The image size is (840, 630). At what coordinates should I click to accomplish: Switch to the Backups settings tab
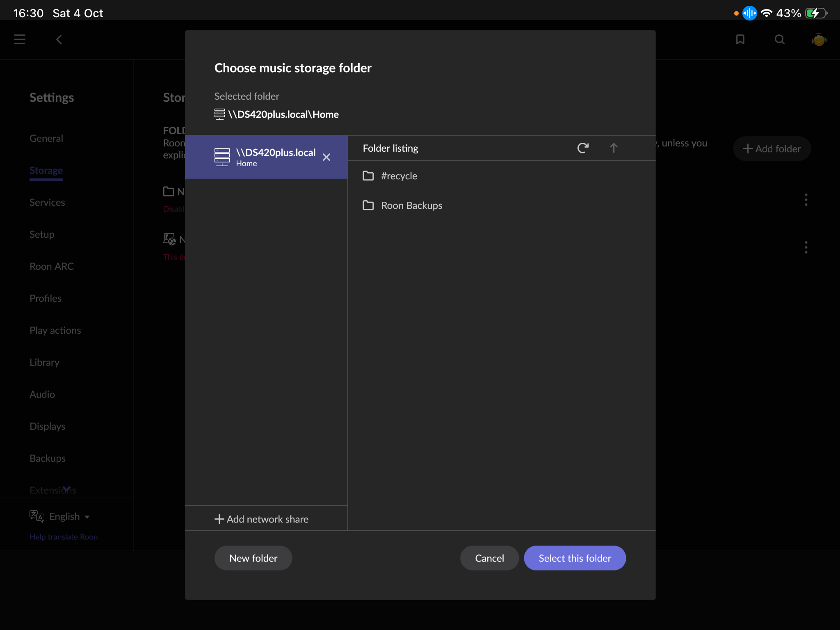click(x=48, y=458)
